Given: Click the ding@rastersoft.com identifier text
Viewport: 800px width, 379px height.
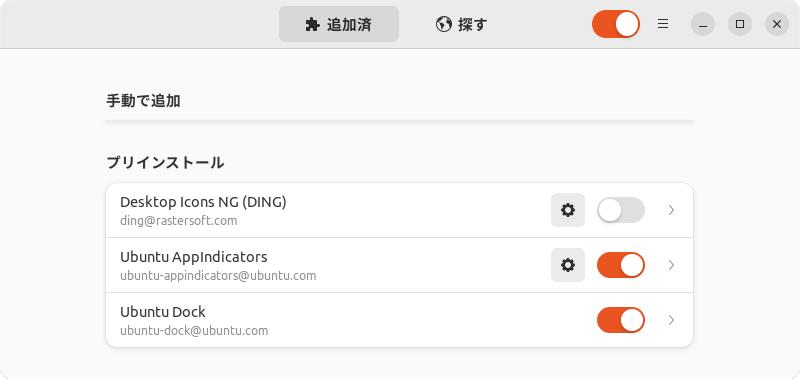Looking at the screenshot, I should [x=179, y=221].
